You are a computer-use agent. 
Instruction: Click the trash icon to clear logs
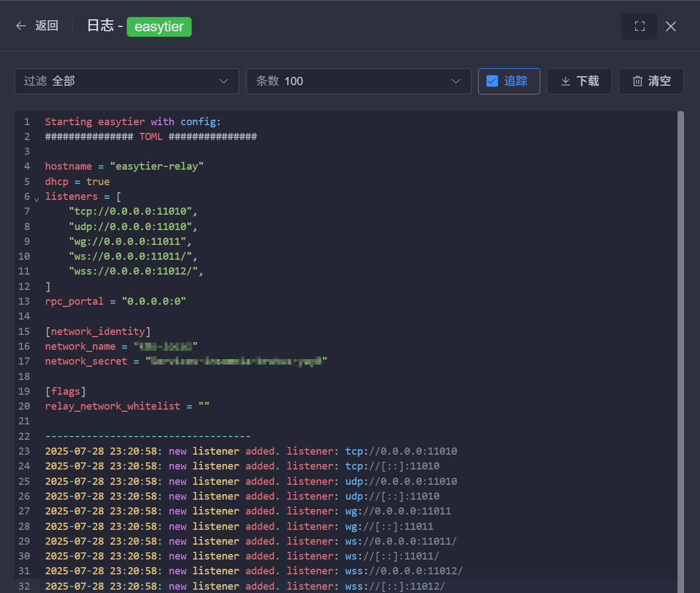tap(637, 81)
